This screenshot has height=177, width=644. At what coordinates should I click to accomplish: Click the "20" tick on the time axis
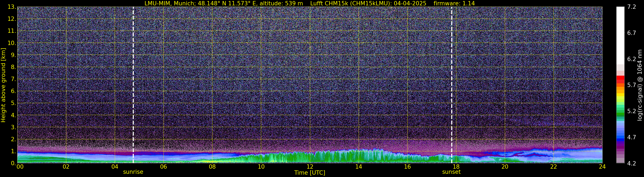[x=505, y=167]
